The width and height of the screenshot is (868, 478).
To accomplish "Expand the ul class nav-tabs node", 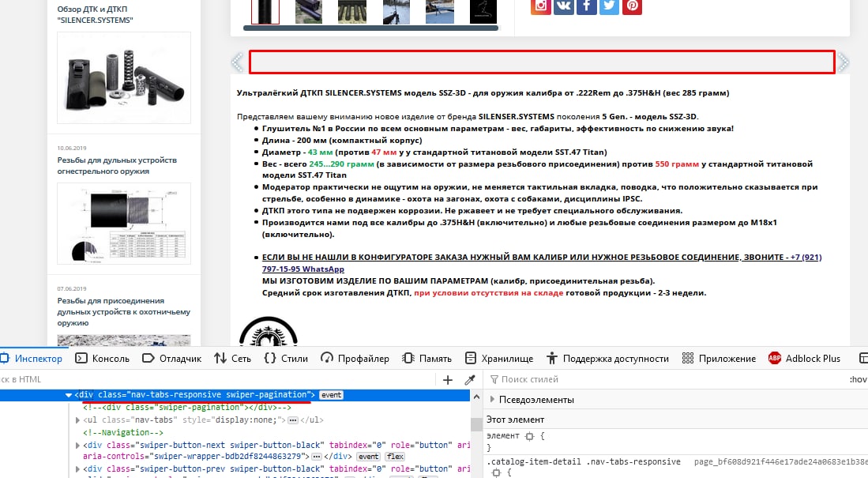I will 77,420.
